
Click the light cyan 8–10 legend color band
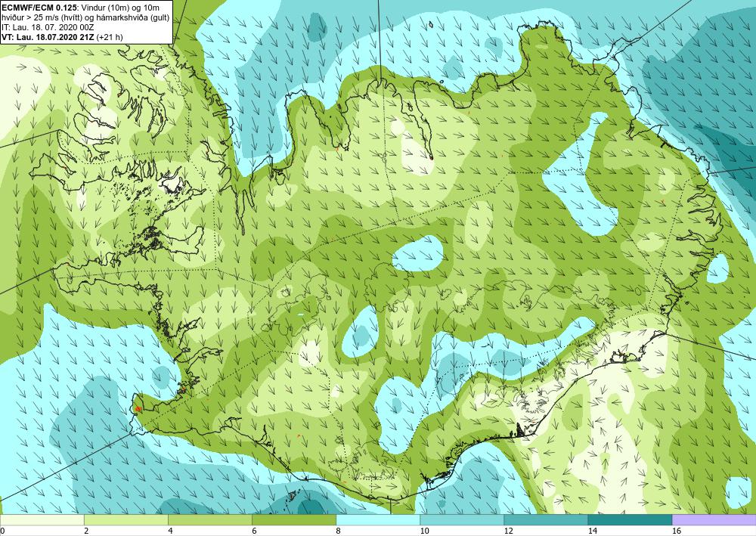coord(378,519)
